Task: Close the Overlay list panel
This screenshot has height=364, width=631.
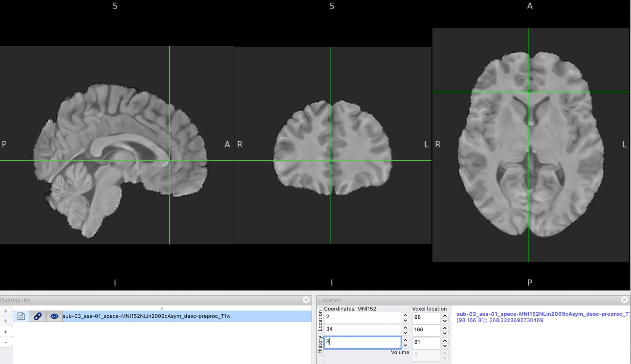Action: [306, 300]
